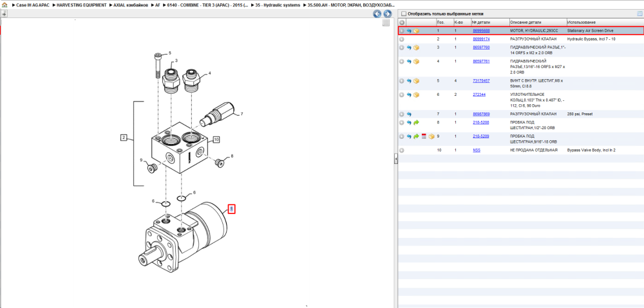Go to the home page icon
This screenshot has width=644, height=308.
pyautogui.click(x=5, y=5)
